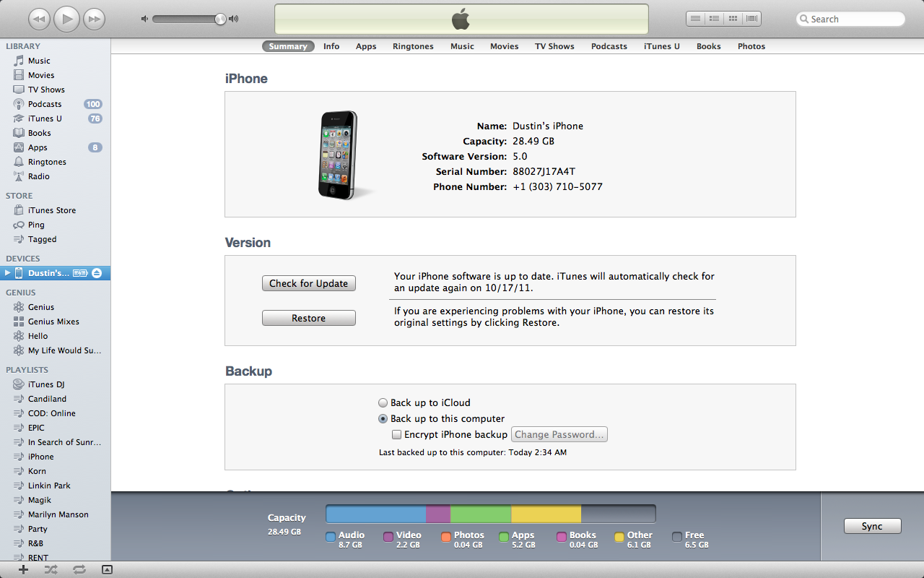Click the previous track rewind button
The image size is (924, 578).
click(40, 19)
